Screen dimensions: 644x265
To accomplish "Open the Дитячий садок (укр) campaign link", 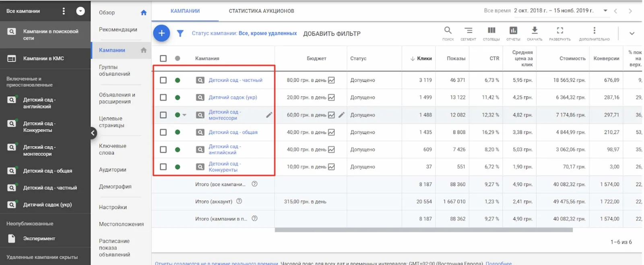I will 233,97.
